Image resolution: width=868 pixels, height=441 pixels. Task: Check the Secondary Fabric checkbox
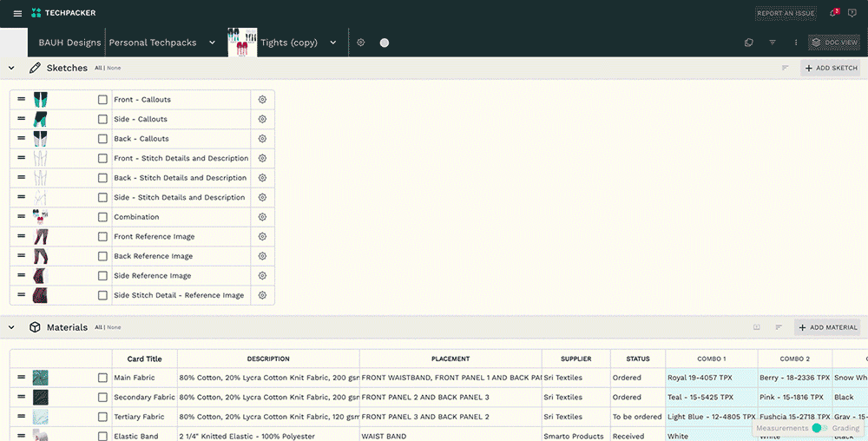(102, 398)
